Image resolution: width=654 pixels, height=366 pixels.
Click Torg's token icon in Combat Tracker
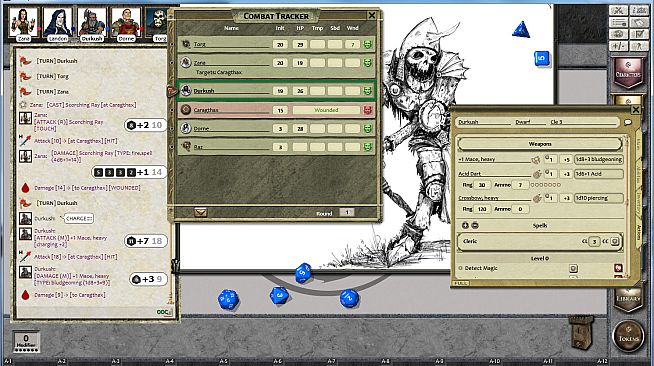[x=186, y=44]
